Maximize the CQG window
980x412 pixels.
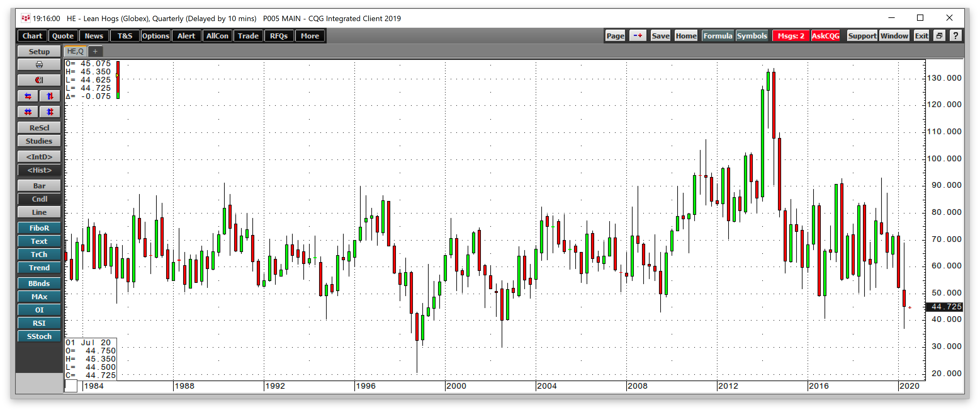coord(920,18)
